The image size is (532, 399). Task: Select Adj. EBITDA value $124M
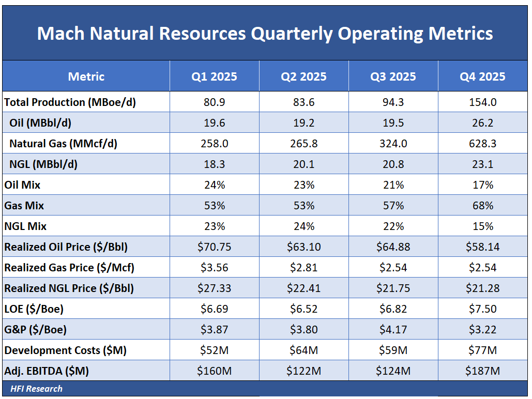[393, 371]
